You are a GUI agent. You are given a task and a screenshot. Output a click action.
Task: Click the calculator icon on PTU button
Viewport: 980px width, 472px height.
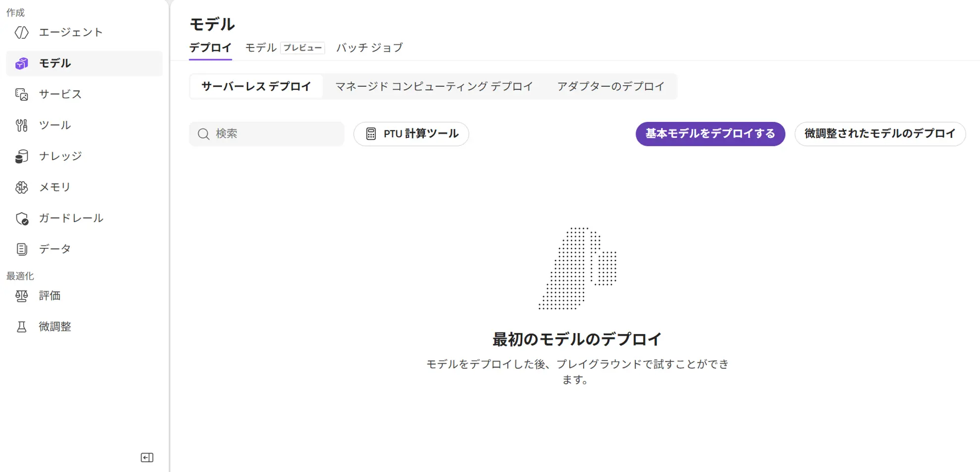point(371,134)
